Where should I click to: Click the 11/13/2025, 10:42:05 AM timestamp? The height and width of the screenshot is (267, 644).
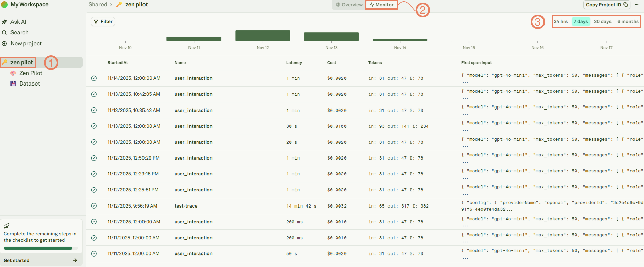pos(134,94)
